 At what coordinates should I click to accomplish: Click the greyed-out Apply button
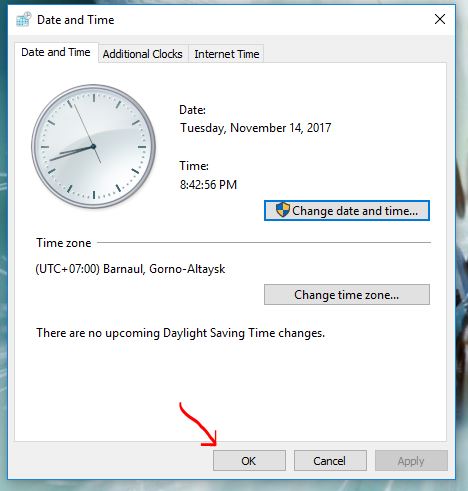(x=411, y=461)
